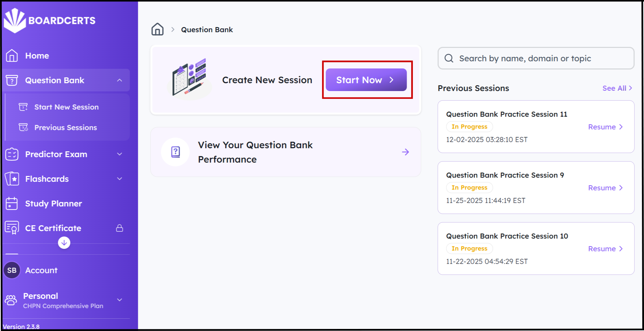Screen dimensions: 644x331
Task: Click the Study Planner calendar icon
Action: click(x=12, y=203)
